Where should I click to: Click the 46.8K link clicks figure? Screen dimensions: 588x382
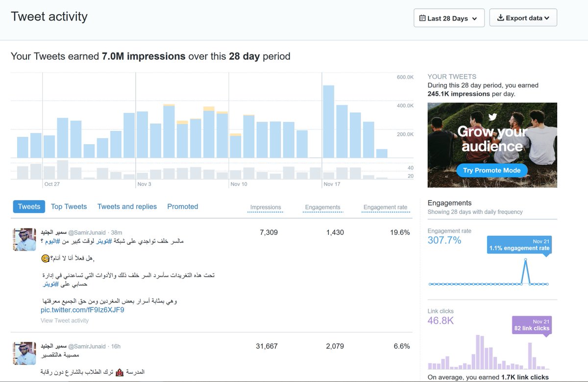[441, 321]
